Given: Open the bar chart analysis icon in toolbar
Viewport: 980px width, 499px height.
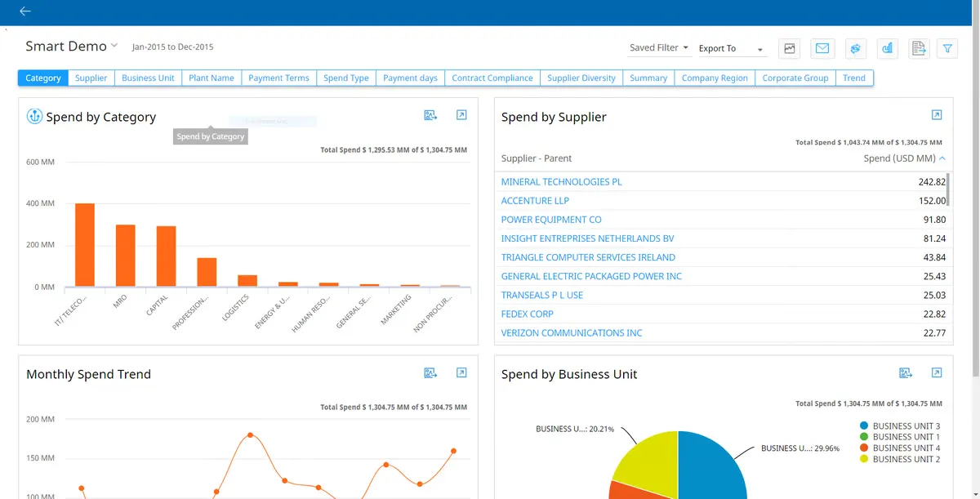Looking at the screenshot, I should [888, 48].
